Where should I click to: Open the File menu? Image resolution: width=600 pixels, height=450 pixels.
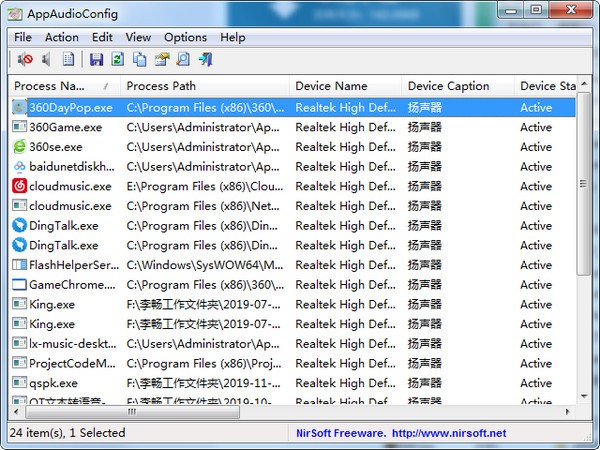[x=23, y=37]
